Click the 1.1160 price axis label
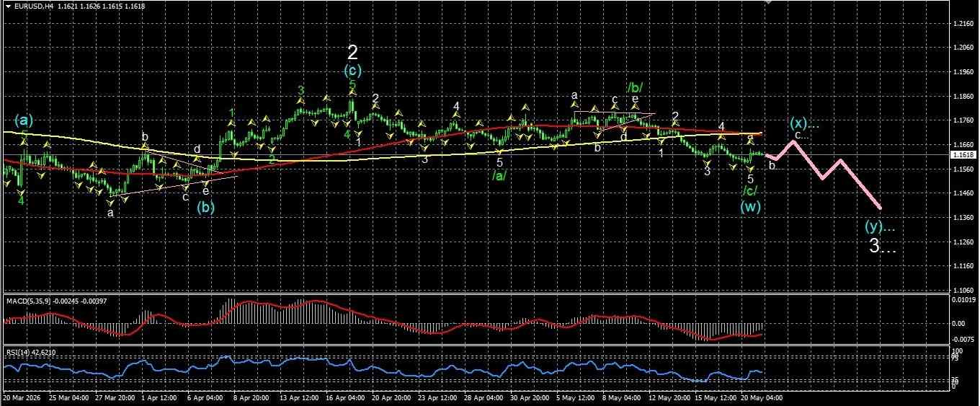Image resolution: width=980 pixels, height=406 pixels. pos(962,266)
